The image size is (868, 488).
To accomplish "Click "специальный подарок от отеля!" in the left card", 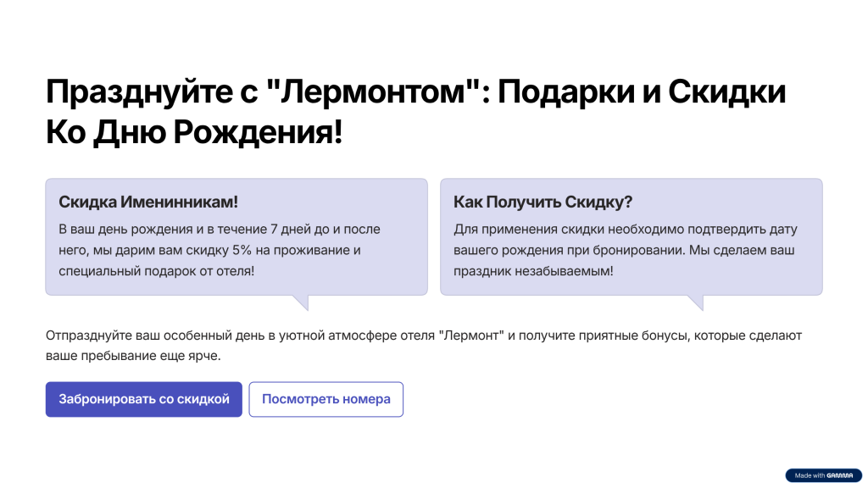I will [156, 271].
